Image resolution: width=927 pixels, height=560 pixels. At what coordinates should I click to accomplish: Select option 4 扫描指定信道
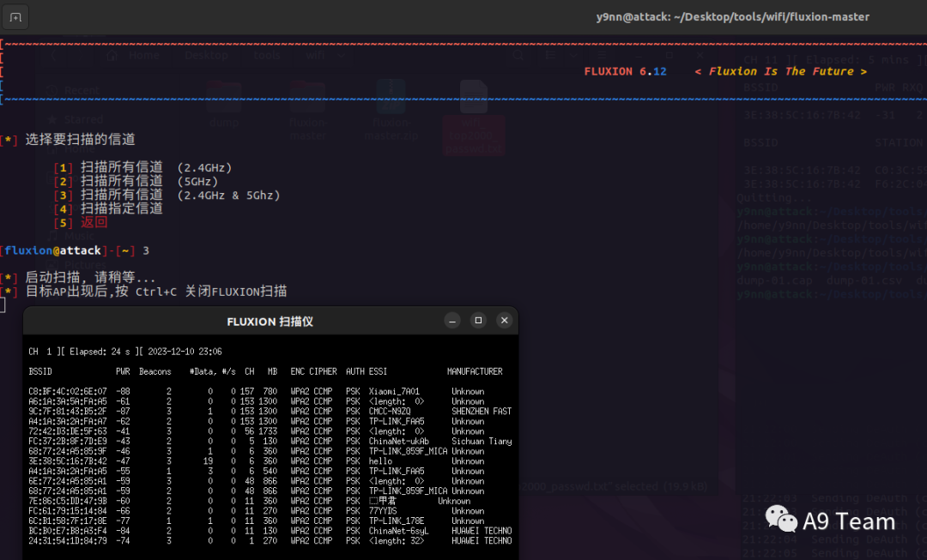pos(108,208)
